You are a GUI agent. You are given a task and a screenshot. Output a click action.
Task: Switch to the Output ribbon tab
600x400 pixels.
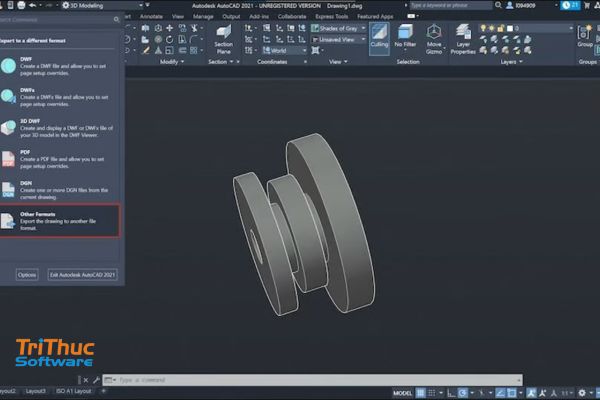tap(231, 16)
